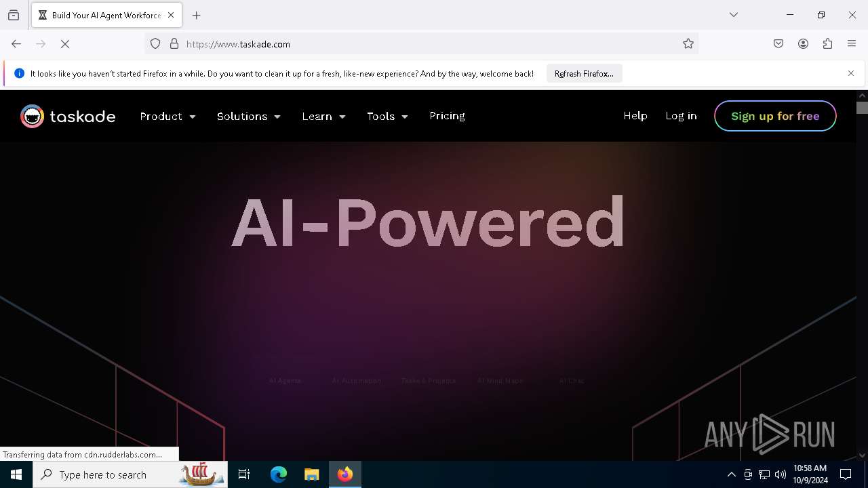Select the Build Your AI Agent Workforce tab
868x488 pixels.
pos(105,15)
